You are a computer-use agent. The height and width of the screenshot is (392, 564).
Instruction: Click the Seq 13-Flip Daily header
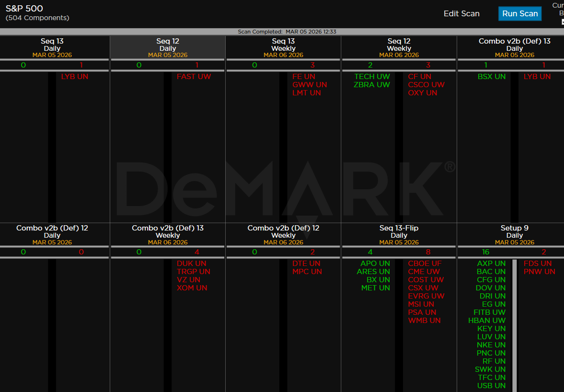(399, 235)
